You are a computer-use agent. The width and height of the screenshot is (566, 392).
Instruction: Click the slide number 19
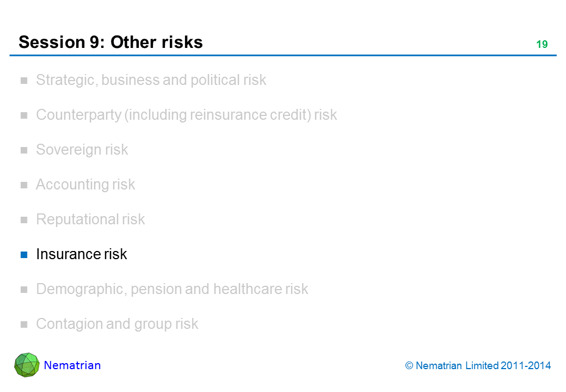click(x=542, y=45)
